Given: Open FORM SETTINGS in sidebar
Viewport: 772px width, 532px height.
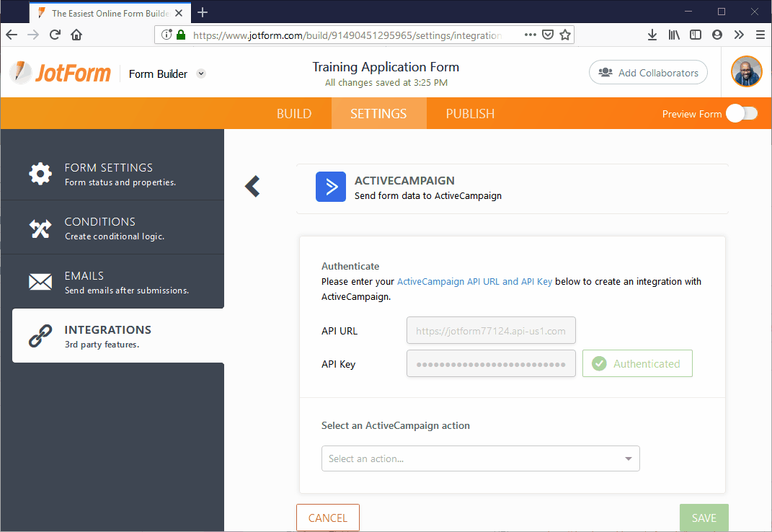Looking at the screenshot, I should click(112, 174).
